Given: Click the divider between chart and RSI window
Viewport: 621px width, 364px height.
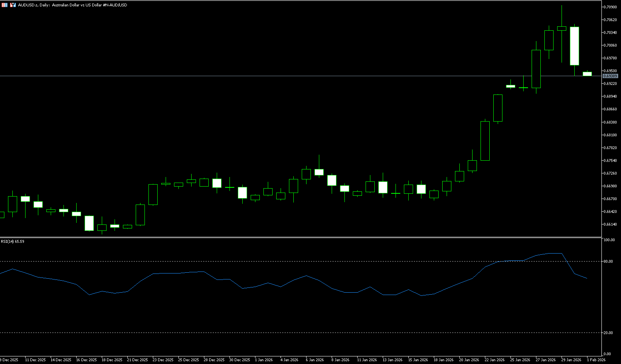Looking at the screenshot, I should [x=299, y=237].
